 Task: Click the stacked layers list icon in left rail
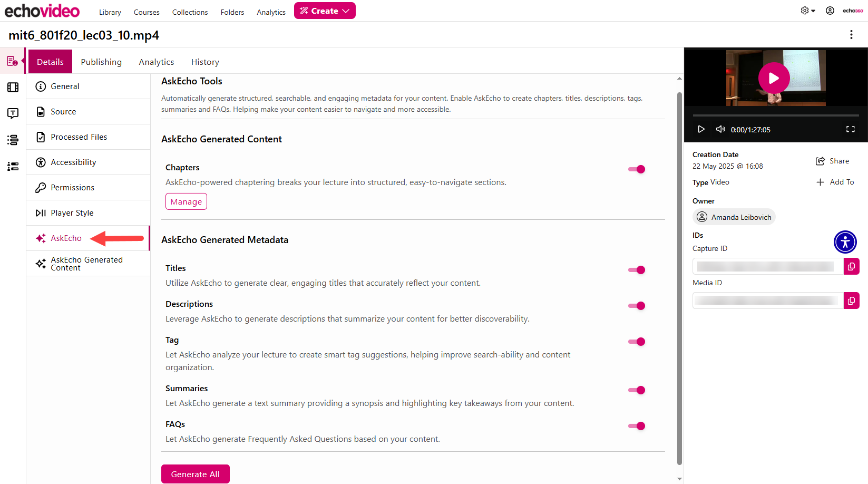click(x=13, y=140)
